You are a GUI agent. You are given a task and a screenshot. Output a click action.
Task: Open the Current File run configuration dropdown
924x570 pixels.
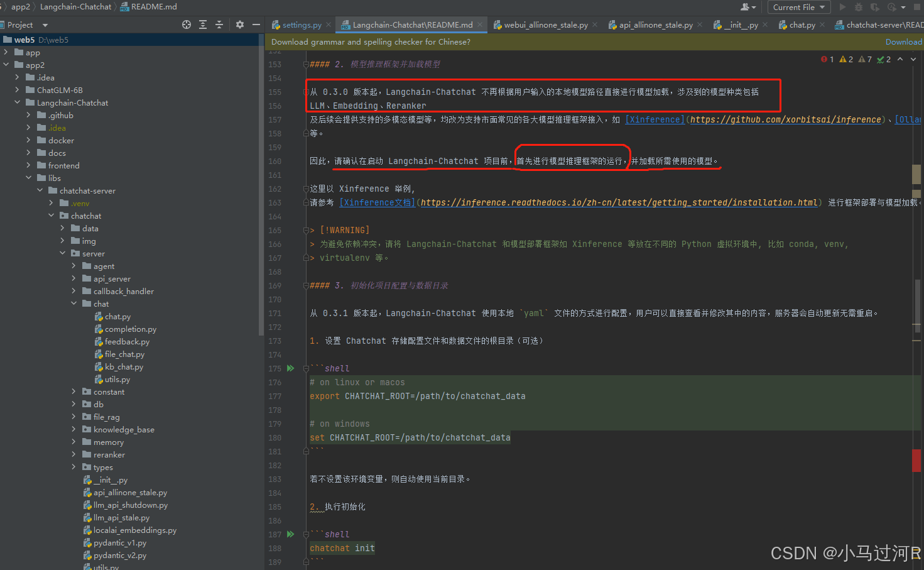(x=799, y=7)
